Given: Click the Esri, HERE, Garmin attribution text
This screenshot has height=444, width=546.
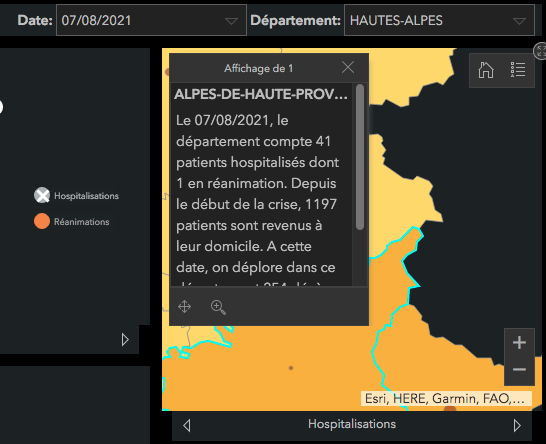Looking at the screenshot, I should [x=446, y=398].
